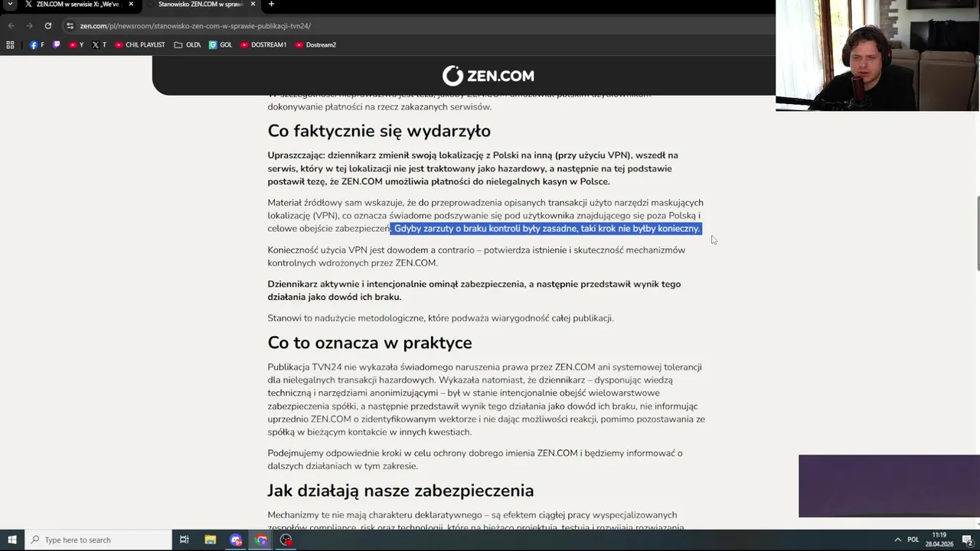Click the line 'Stanowi to nadużycie metodologiczne'

[440, 318]
